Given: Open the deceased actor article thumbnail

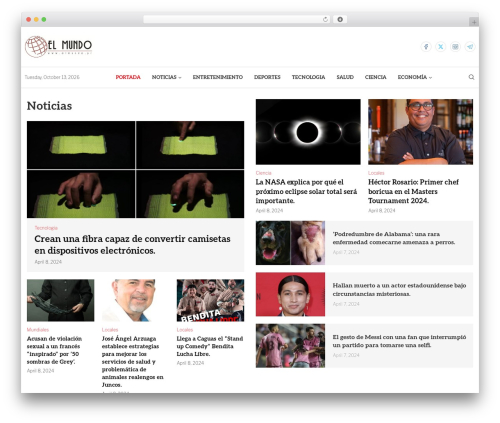Looking at the screenshot, I should point(290,294).
